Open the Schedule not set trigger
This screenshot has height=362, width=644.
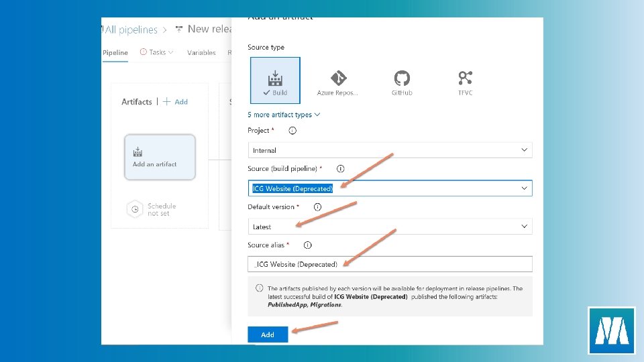pos(152,209)
